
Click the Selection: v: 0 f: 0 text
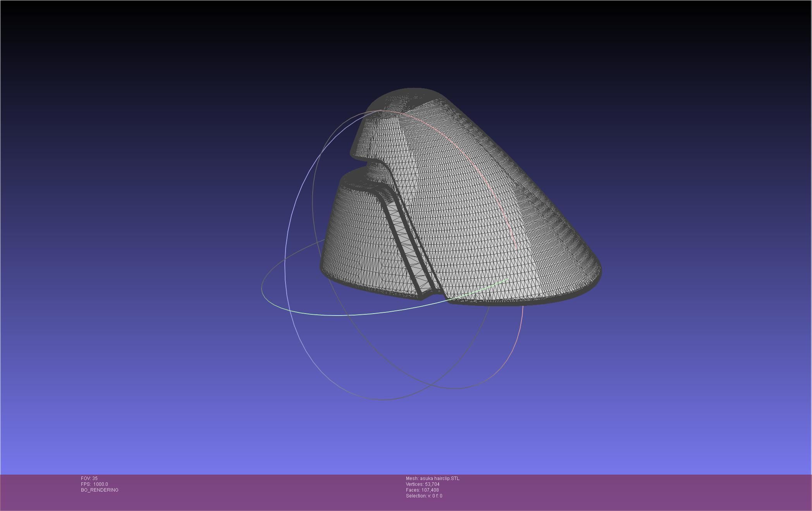tap(424, 496)
